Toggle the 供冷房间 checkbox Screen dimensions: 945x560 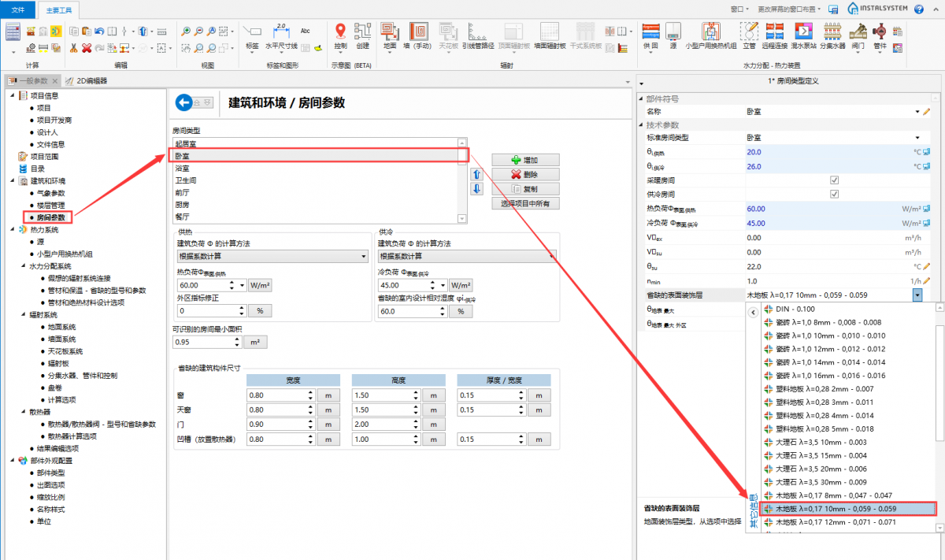(834, 195)
